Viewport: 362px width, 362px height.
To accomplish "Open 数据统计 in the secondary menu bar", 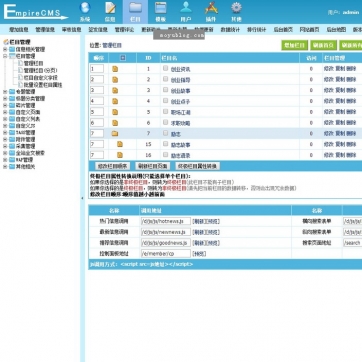I will coord(230,30).
